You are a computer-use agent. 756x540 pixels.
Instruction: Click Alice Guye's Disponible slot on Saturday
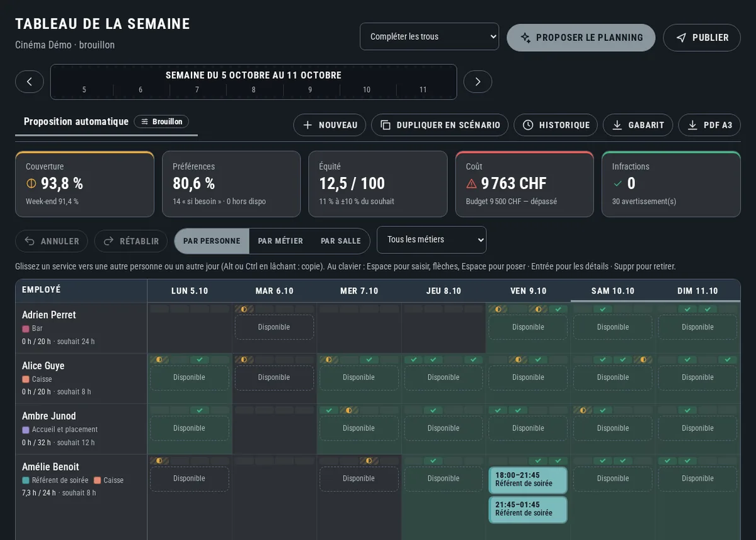click(613, 377)
